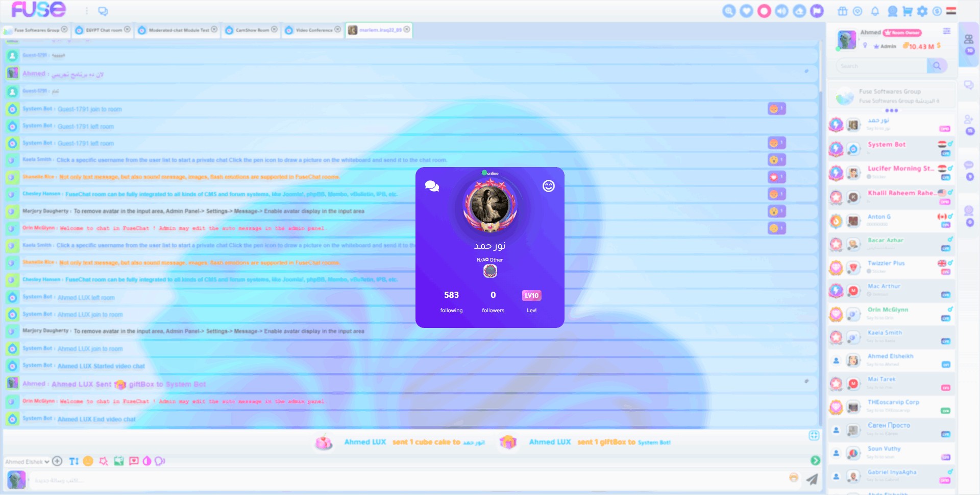Click the speaker sound icon in top bar
Screen dimensions: 980x495
(x=781, y=11)
